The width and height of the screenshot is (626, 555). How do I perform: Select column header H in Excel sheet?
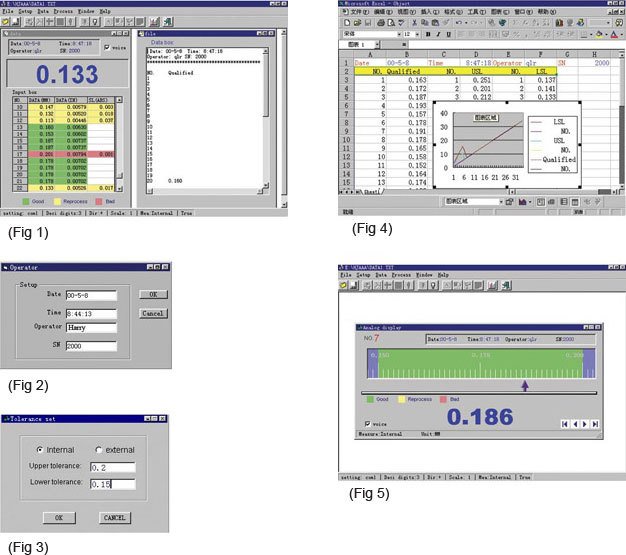tap(594, 54)
